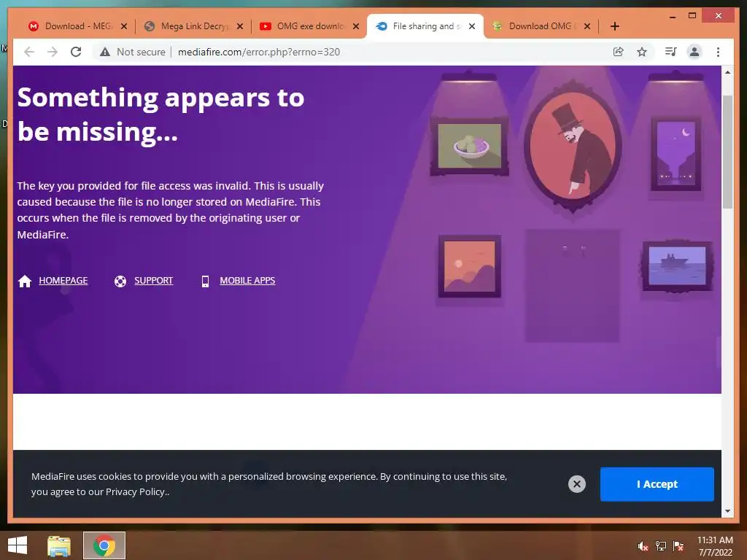Dismiss the cookie banner with X

576,484
